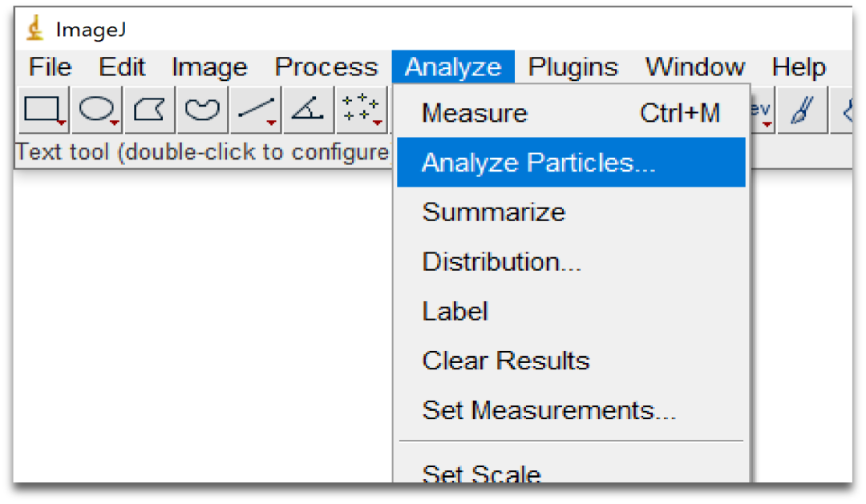Image resolution: width=866 pixels, height=504 pixels.
Task: Open the Process menu
Action: [326, 67]
